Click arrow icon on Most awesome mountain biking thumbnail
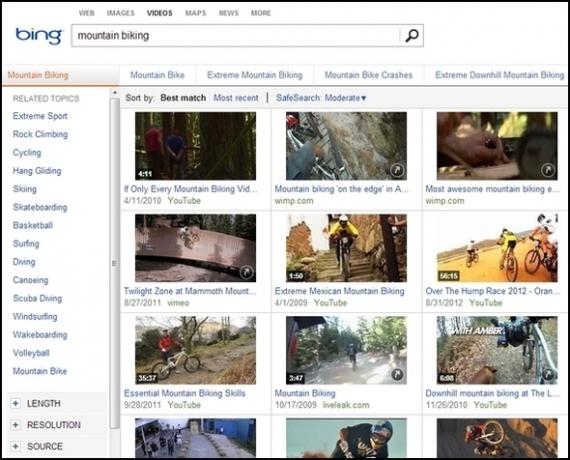Viewport: 570px width, 460px height. coord(548,170)
